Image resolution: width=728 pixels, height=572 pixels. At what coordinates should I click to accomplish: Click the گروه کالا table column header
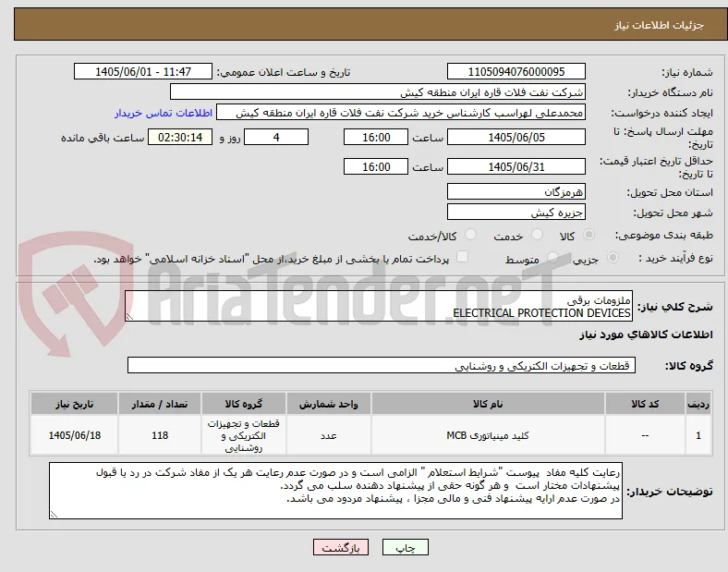[244, 404]
